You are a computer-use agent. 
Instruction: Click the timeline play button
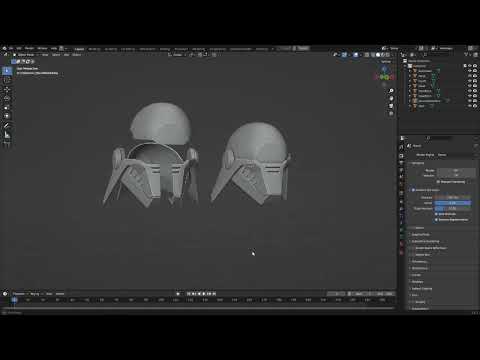click(204, 294)
